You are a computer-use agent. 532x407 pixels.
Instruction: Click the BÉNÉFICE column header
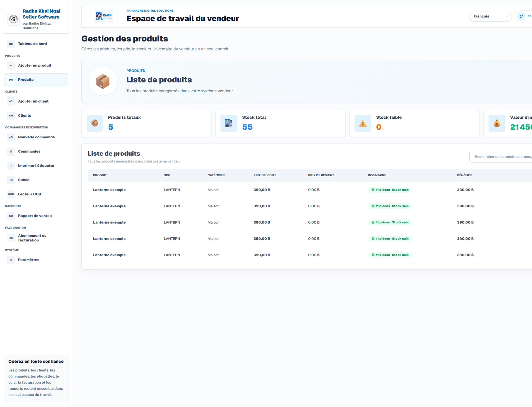click(465, 175)
